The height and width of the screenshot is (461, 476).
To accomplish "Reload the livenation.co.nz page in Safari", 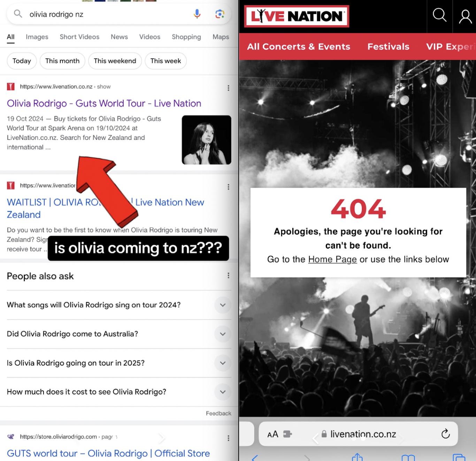I will click(445, 434).
